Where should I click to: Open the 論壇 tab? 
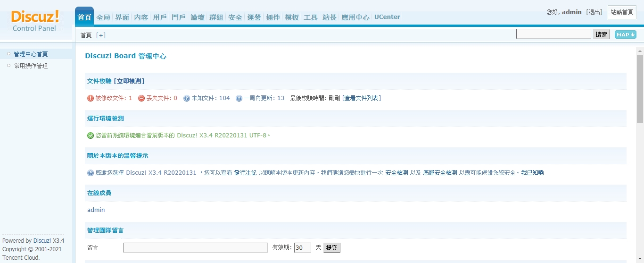tap(198, 17)
